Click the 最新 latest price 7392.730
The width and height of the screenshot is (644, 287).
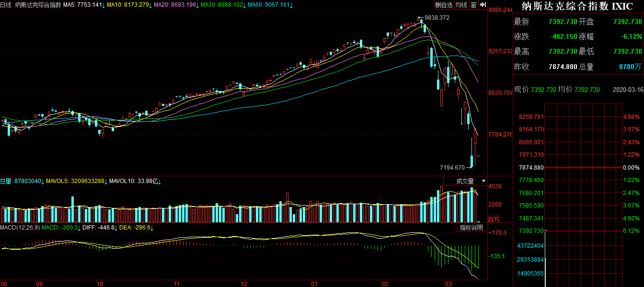pos(563,22)
